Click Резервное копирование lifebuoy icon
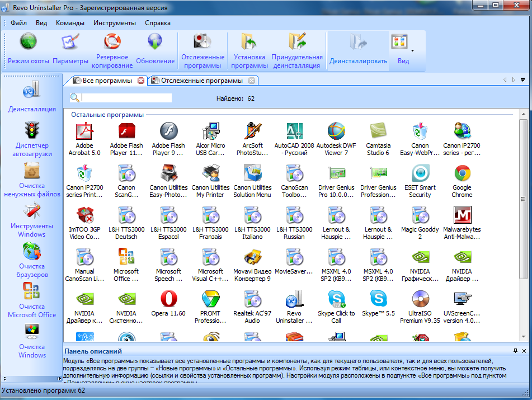Viewport: 532px width, 400px height. pyautogui.click(x=112, y=42)
